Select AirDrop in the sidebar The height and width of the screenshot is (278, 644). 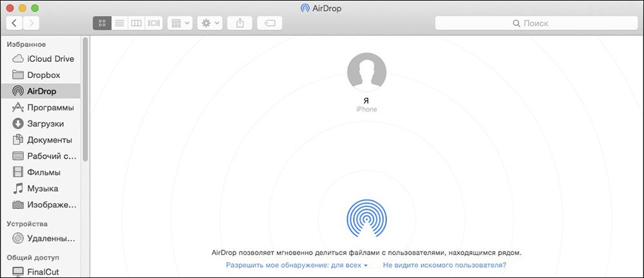pos(41,91)
